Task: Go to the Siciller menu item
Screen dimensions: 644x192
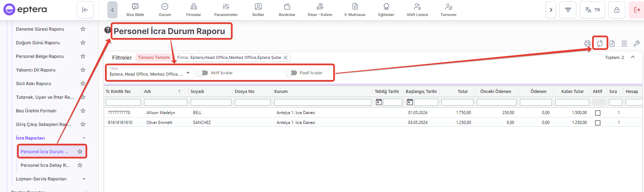Action: 258,10
